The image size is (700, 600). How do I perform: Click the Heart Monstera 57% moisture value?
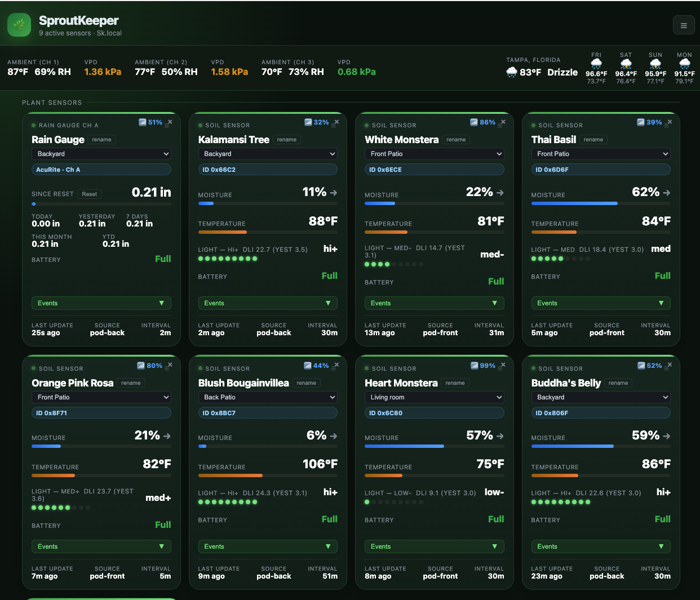480,435
